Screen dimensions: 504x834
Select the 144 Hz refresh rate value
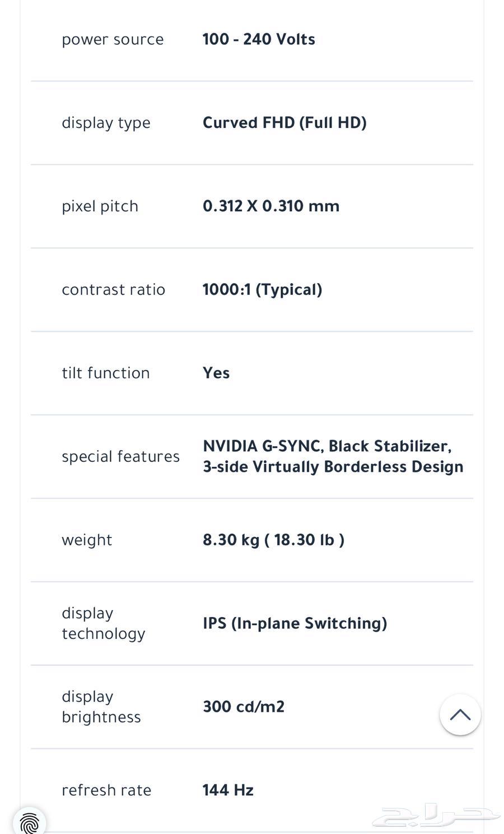tap(228, 790)
